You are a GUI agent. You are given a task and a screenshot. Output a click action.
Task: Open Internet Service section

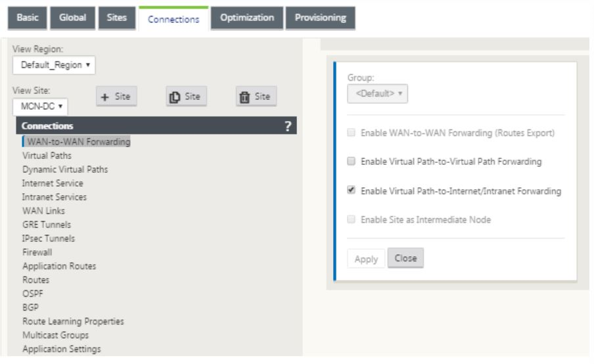[53, 183]
